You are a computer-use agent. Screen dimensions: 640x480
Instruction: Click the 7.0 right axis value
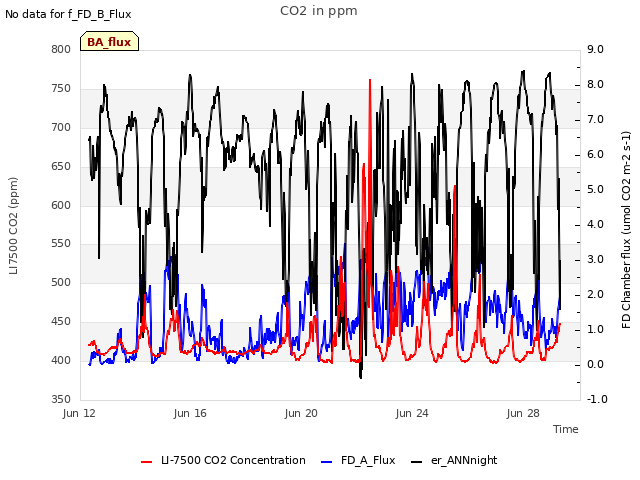pos(596,120)
